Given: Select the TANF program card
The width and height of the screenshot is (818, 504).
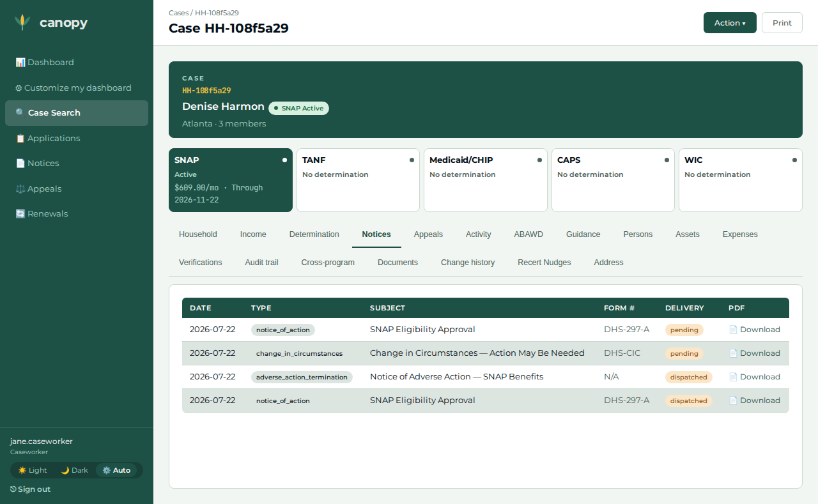Looking at the screenshot, I should click(358, 180).
